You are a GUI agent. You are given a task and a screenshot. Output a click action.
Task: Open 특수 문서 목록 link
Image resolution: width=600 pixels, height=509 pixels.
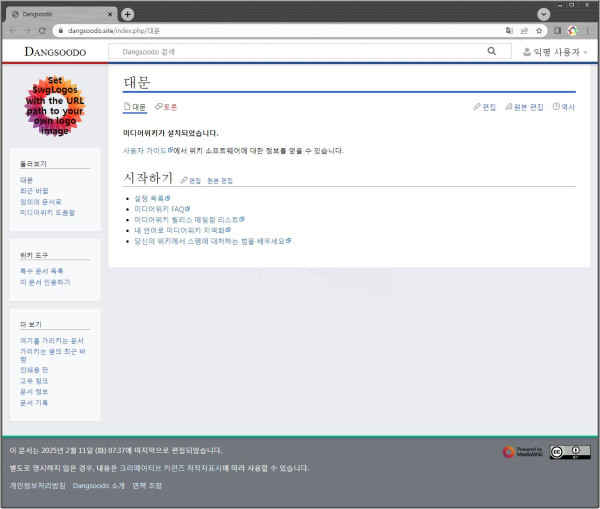pos(42,271)
